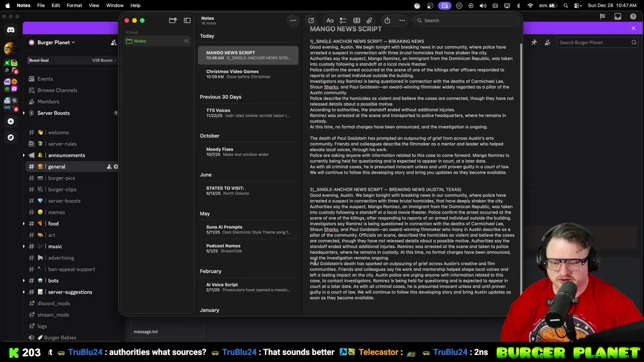This screenshot has width=644, height=362.
Task: Toggle Discord member list
Action: click(547, 43)
